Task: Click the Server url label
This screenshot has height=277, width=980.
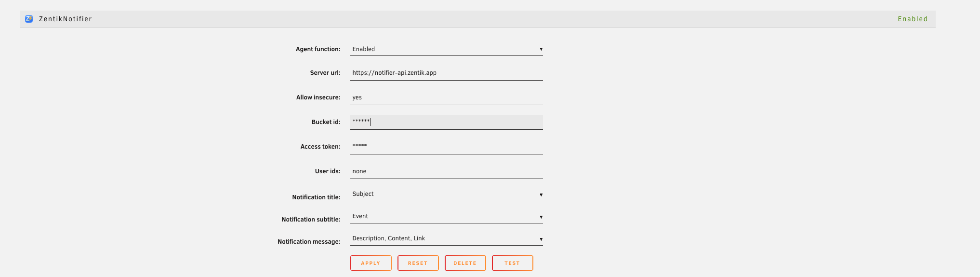Action: (x=325, y=73)
